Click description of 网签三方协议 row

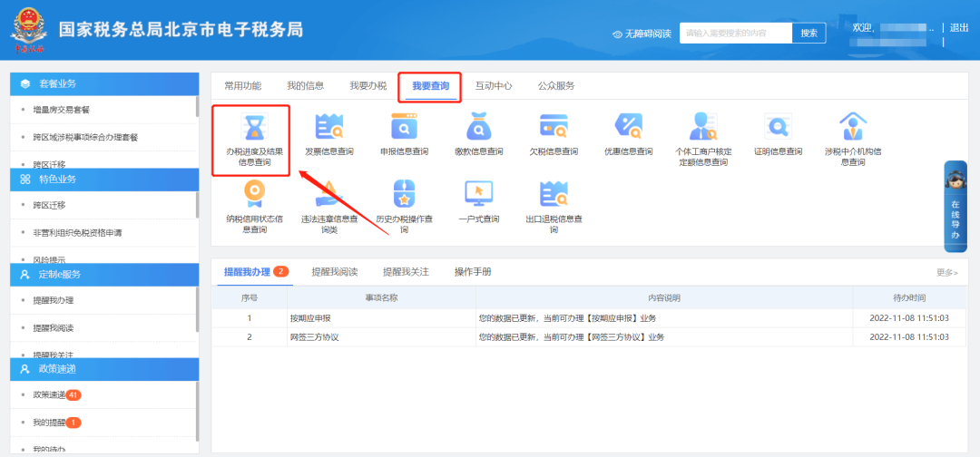pos(572,337)
